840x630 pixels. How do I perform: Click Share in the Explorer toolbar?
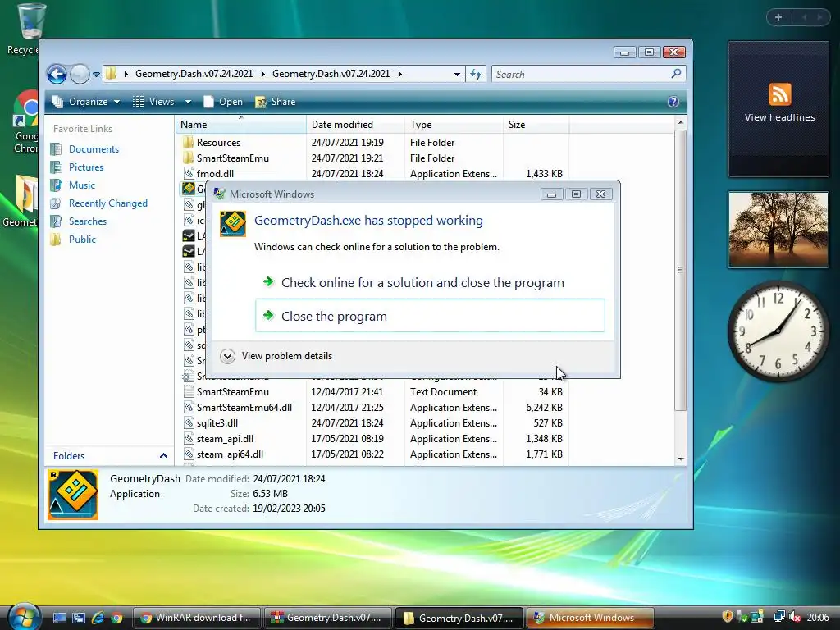coord(276,102)
